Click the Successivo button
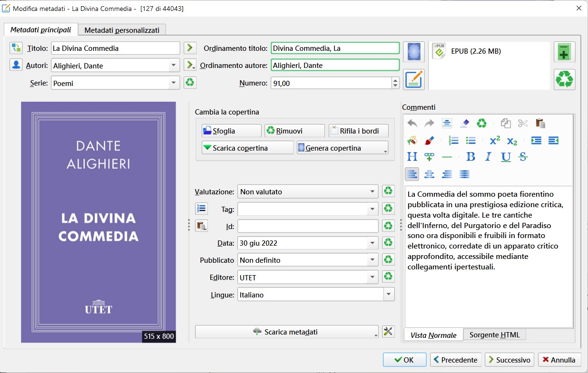Viewport: 588px width, 373px height. (x=509, y=360)
